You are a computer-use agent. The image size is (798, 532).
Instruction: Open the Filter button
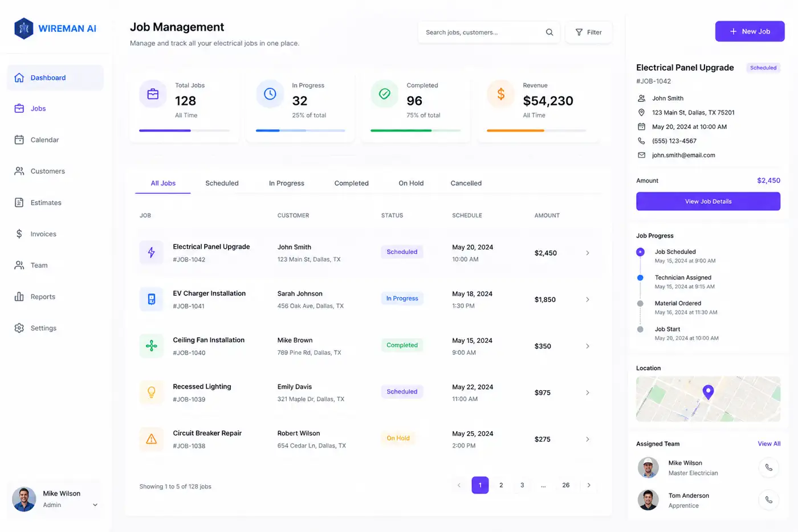coord(589,32)
